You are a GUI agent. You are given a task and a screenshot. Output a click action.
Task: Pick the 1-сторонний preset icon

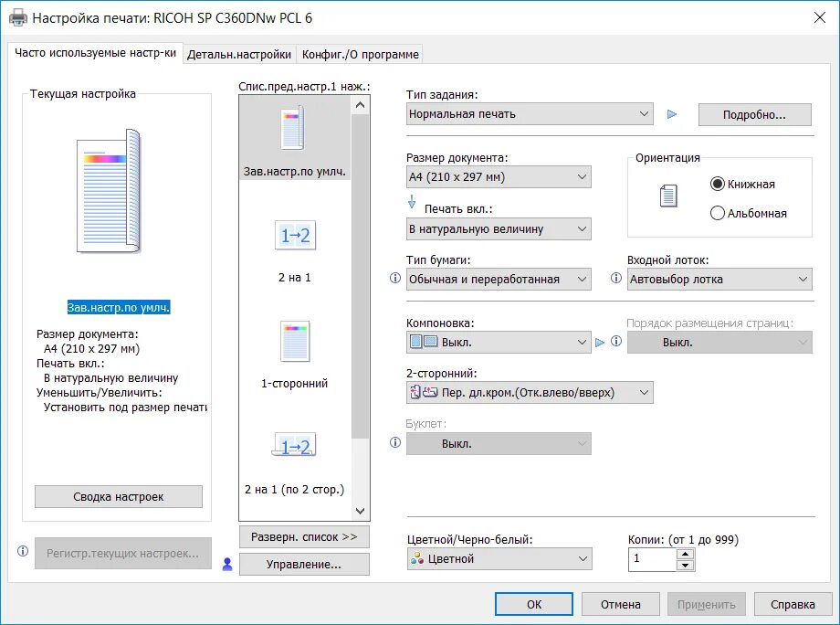(295, 341)
